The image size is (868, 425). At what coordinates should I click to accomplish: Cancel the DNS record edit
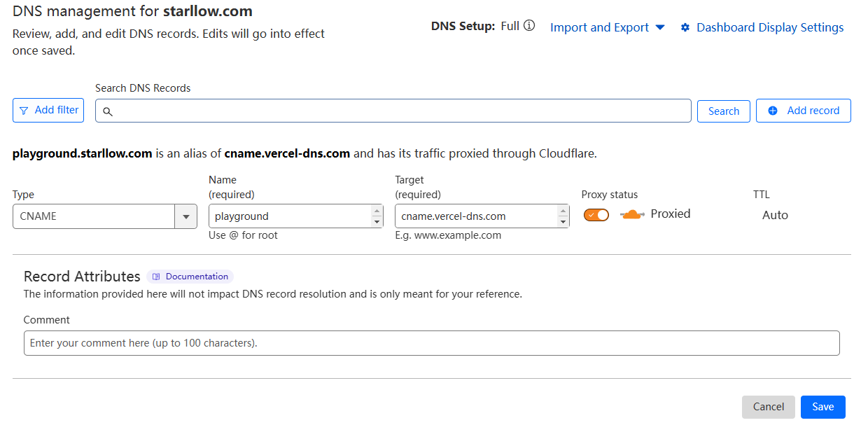(769, 407)
